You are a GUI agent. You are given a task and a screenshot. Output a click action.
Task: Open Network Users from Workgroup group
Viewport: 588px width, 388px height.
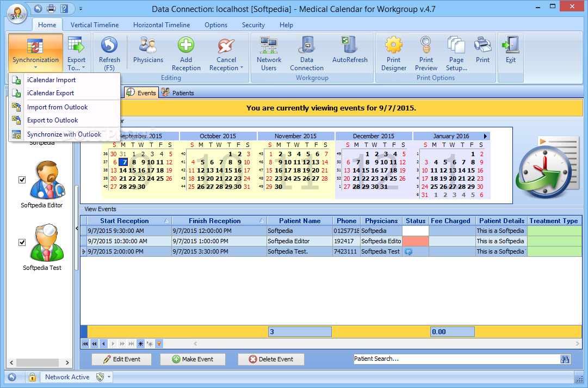[x=269, y=52]
